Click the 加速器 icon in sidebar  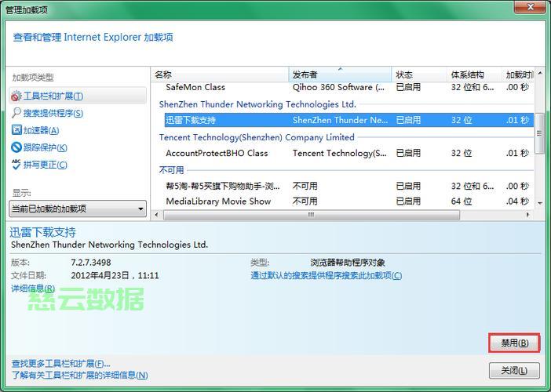tap(16, 130)
